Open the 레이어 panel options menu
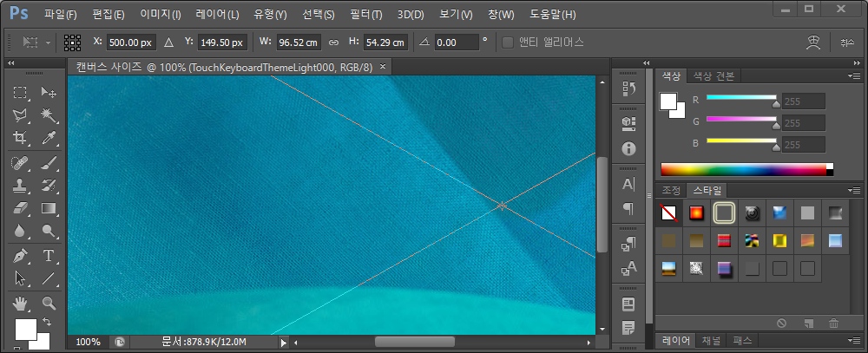The image size is (868, 353). tap(855, 340)
